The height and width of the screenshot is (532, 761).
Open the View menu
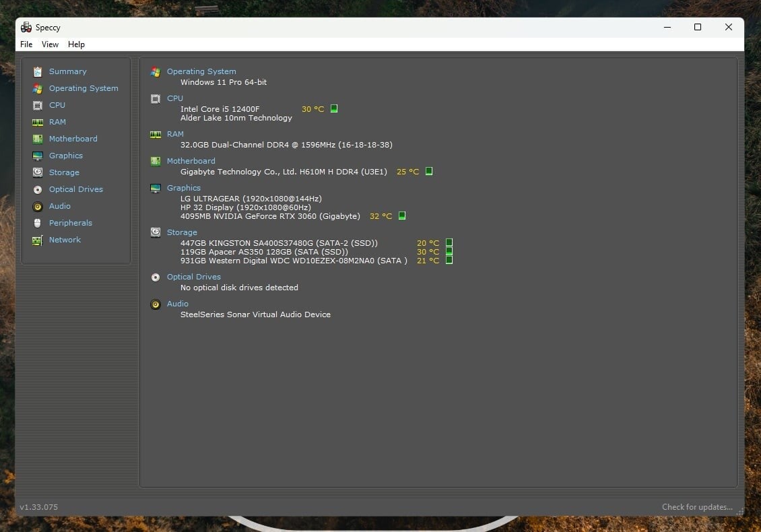tap(51, 44)
